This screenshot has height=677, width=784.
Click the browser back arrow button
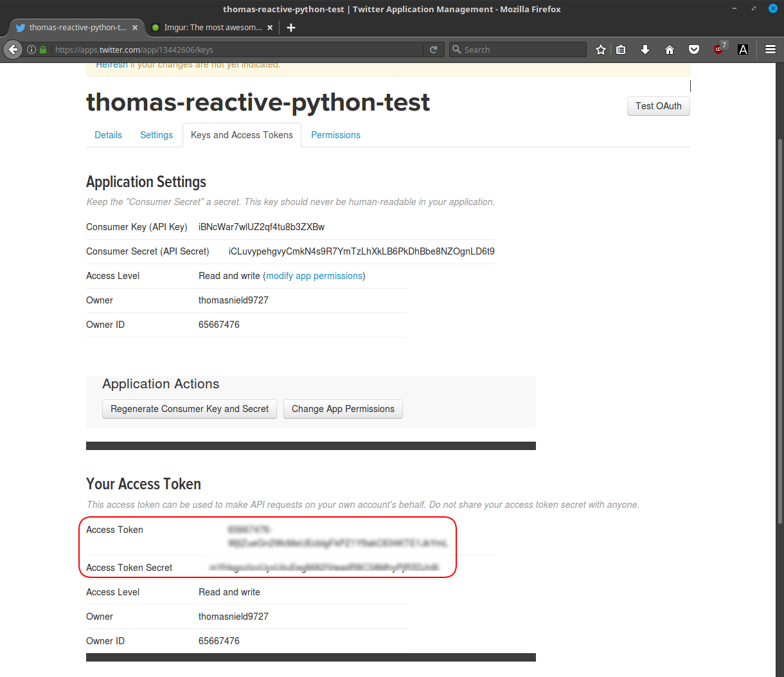click(x=13, y=50)
